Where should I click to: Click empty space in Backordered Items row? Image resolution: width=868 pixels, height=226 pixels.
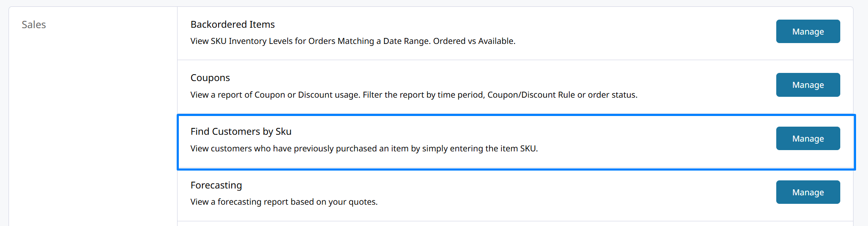tap(640, 32)
